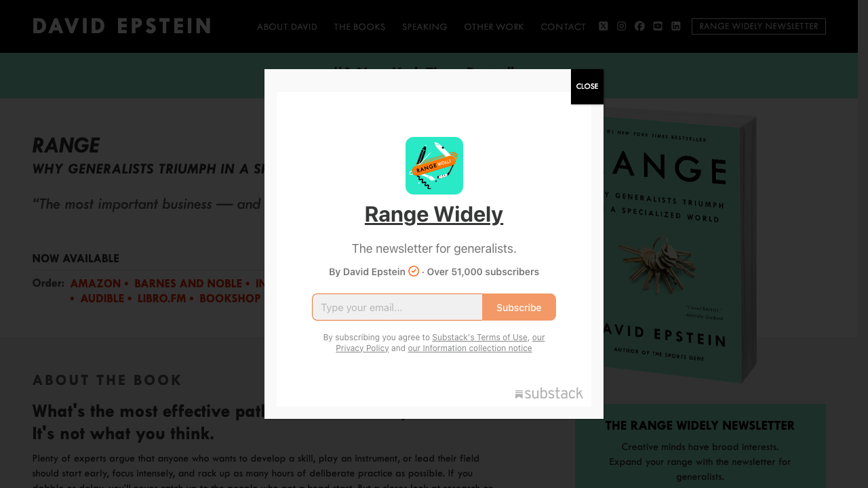The width and height of the screenshot is (868, 488).
Task: Open The Books menu item
Action: (359, 27)
